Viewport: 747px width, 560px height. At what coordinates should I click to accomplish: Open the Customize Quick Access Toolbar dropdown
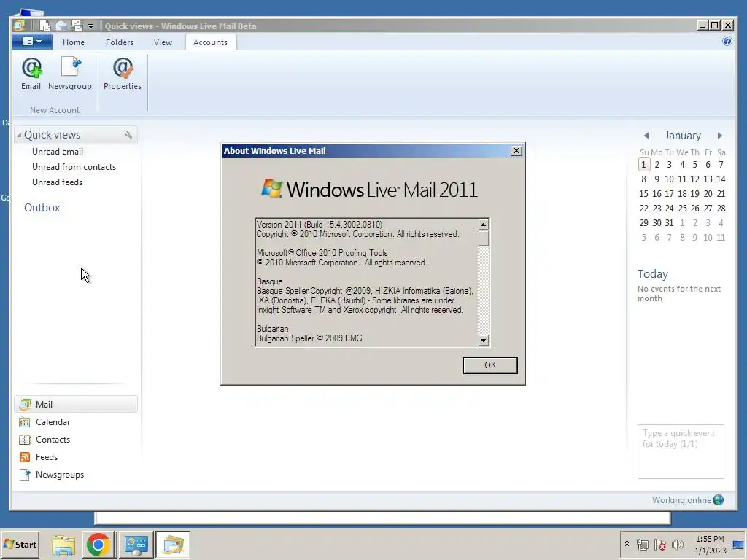(x=90, y=26)
